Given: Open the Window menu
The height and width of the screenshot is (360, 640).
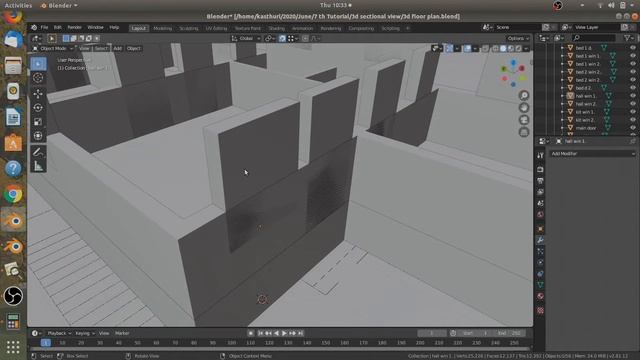Looking at the screenshot, I should (x=96, y=27).
